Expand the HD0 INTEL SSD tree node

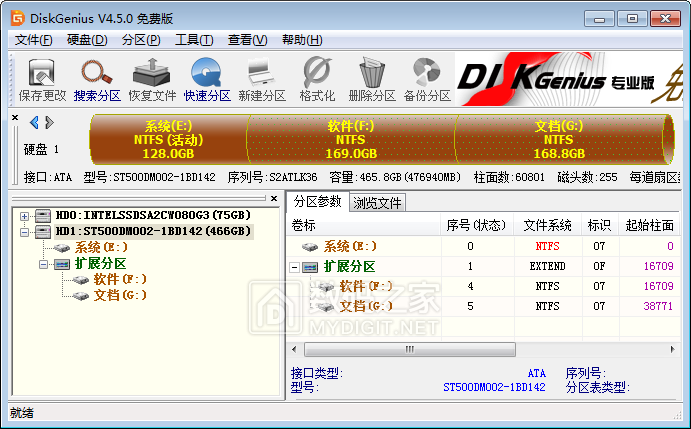tap(25, 216)
